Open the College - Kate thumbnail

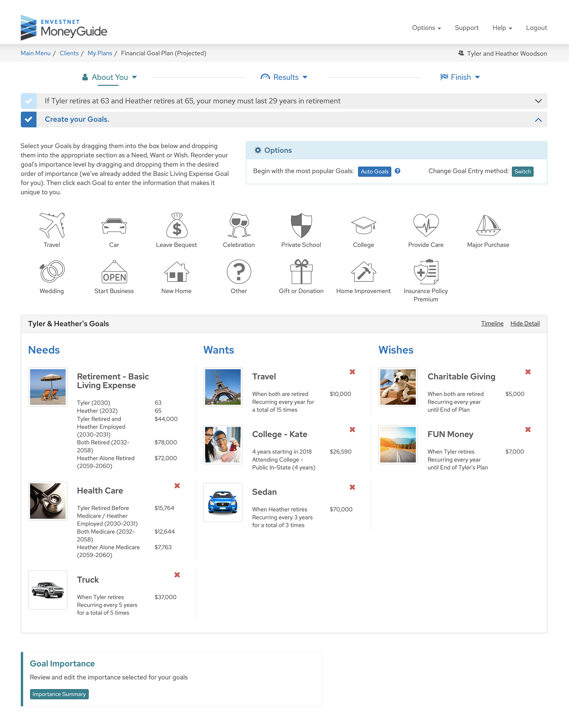pos(223,445)
